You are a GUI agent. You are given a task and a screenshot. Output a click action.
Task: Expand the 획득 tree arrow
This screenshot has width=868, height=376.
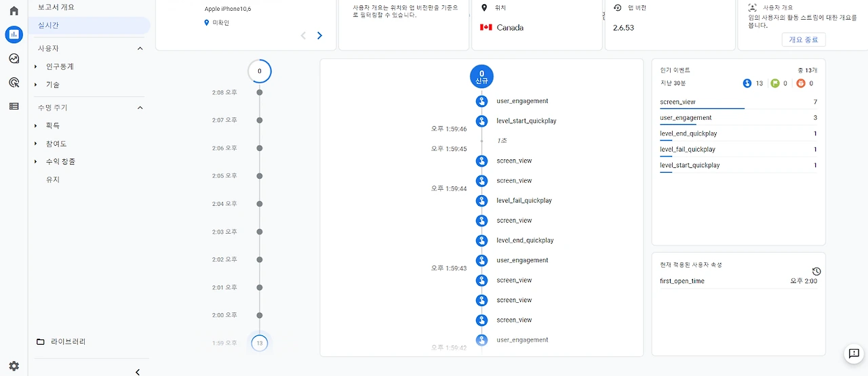(x=36, y=126)
